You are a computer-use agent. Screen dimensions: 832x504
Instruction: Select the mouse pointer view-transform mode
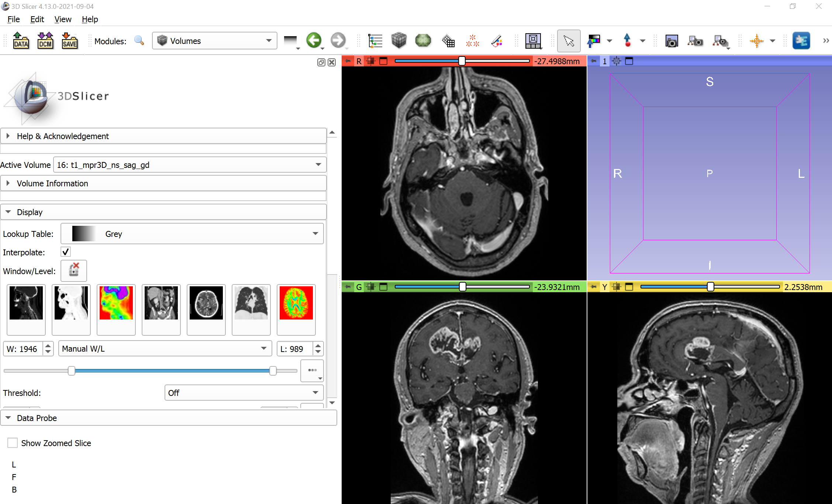[x=569, y=41]
